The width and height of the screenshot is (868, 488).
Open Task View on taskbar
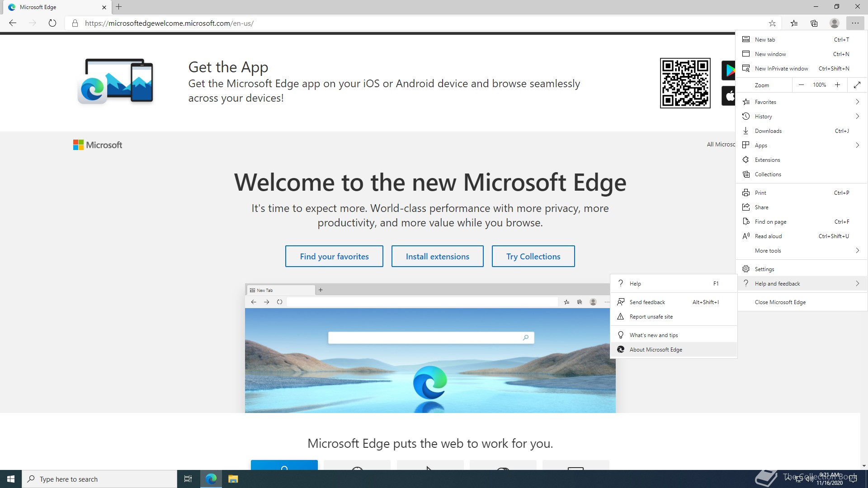tap(188, 479)
